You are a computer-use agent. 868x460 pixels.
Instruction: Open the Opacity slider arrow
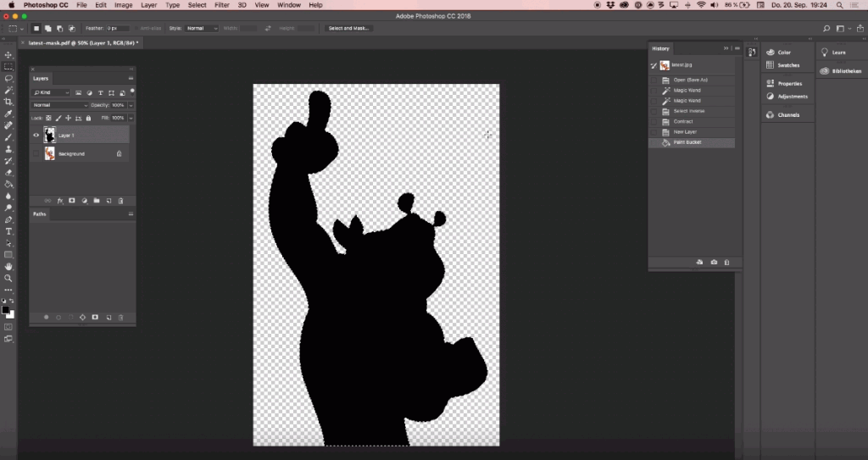coord(131,105)
